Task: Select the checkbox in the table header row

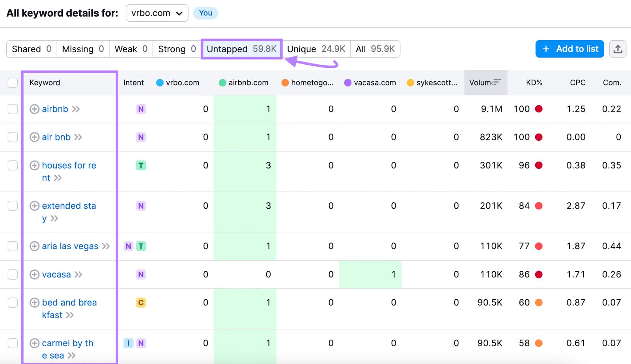Action: point(12,82)
